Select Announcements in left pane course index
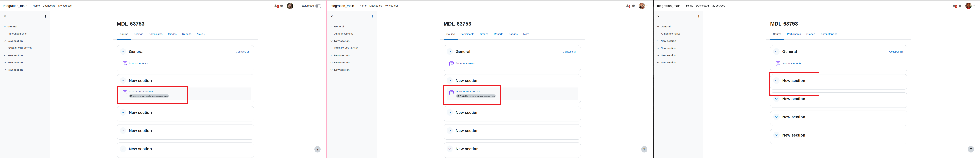This screenshot has height=158, width=980. click(17, 34)
